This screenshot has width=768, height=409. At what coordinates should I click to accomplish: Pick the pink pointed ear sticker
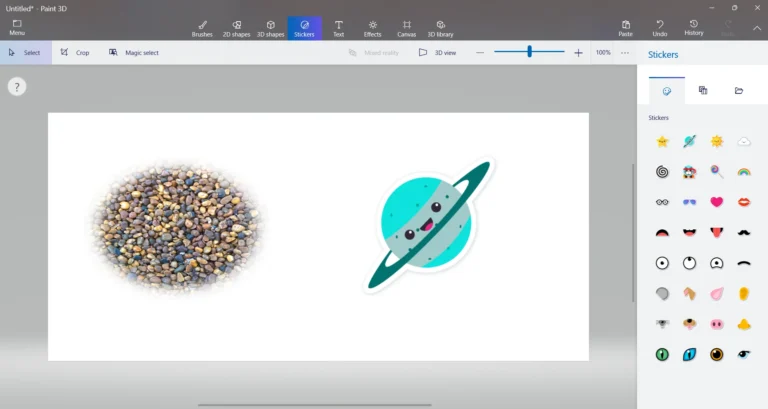(x=717, y=293)
